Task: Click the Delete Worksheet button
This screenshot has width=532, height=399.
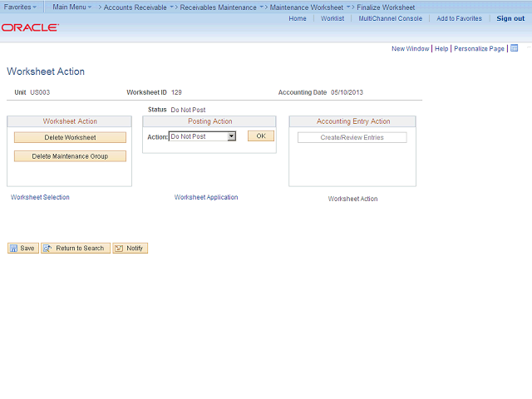Action: 70,137
